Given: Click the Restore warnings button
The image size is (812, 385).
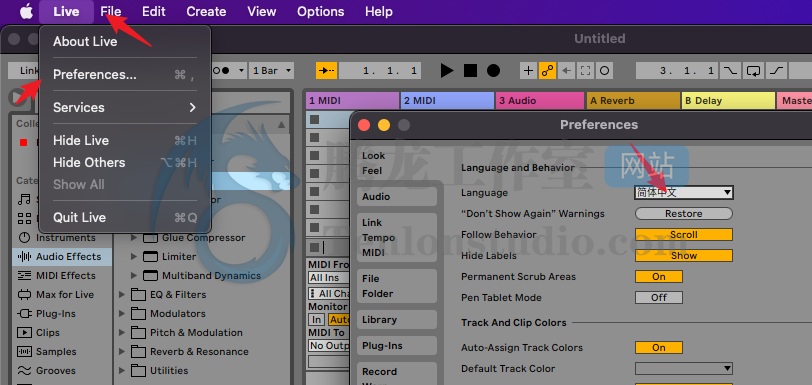Looking at the screenshot, I should tap(684, 213).
